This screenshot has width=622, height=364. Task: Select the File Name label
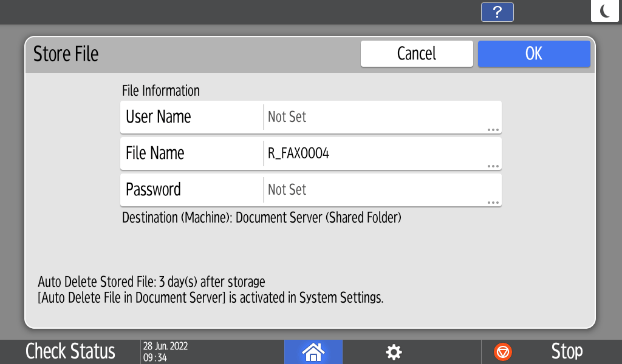coord(155,153)
